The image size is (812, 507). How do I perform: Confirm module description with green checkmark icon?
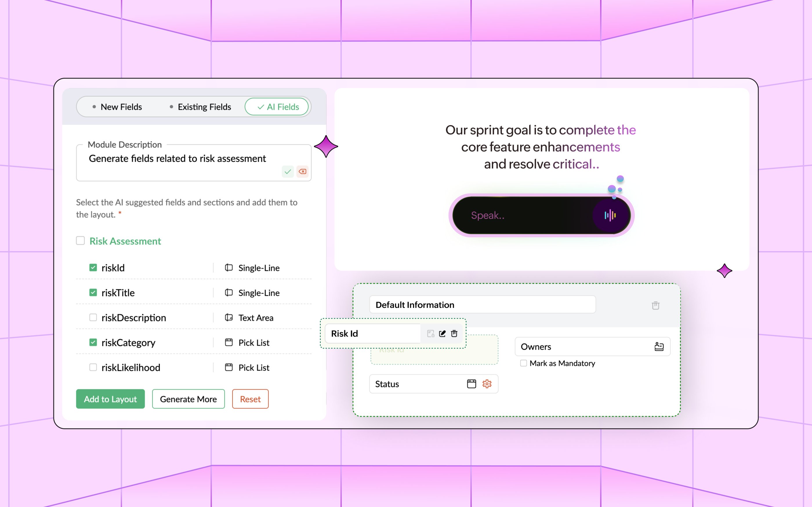click(x=288, y=171)
